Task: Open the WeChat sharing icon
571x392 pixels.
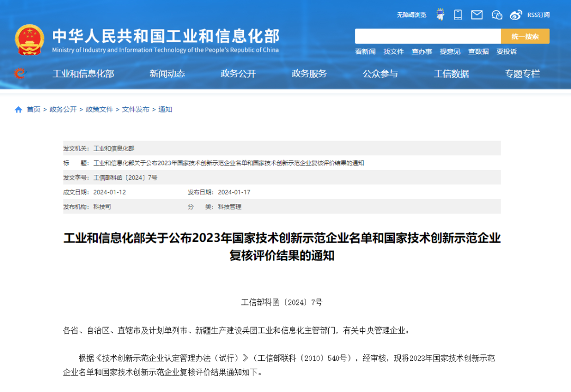Action: [496, 14]
